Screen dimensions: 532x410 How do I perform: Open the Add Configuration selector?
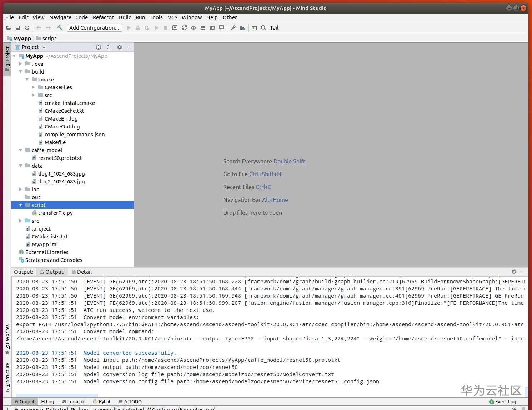tap(94, 28)
